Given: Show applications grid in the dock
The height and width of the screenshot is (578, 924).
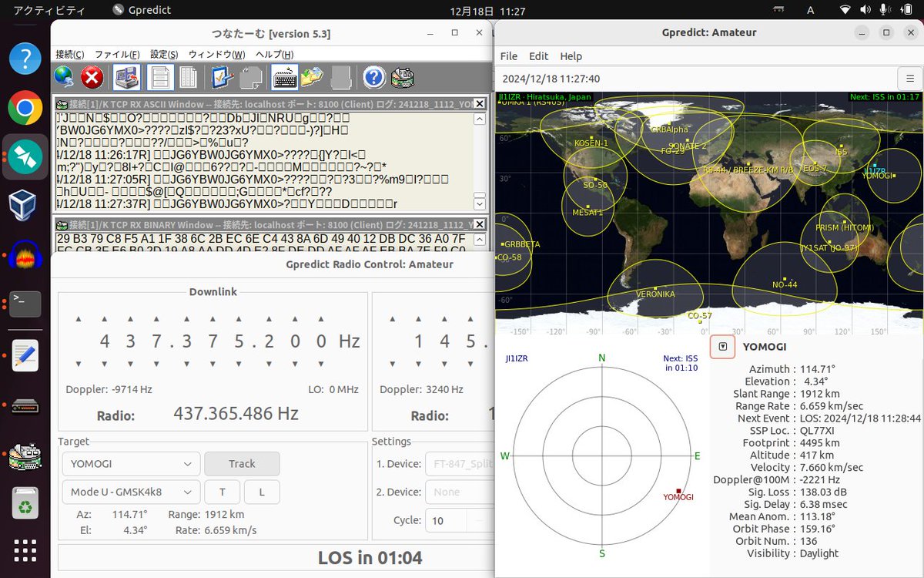Looking at the screenshot, I should (25, 551).
